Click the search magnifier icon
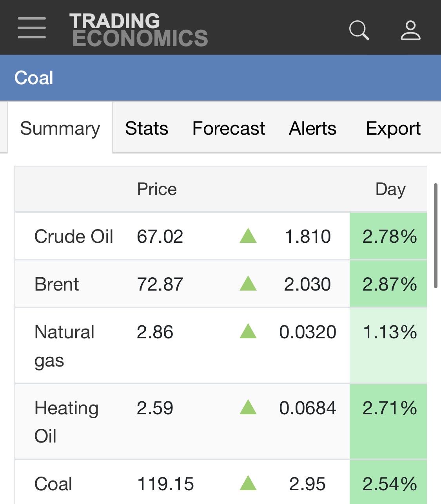Image resolution: width=441 pixels, height=504 pixels. coord(359,30)
